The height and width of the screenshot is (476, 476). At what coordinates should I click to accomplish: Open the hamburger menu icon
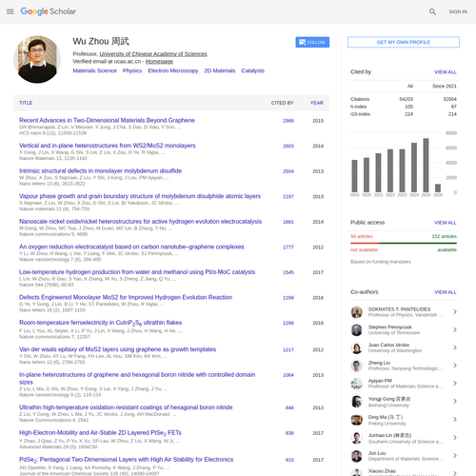pyautogui.click(x=10, y=11)
